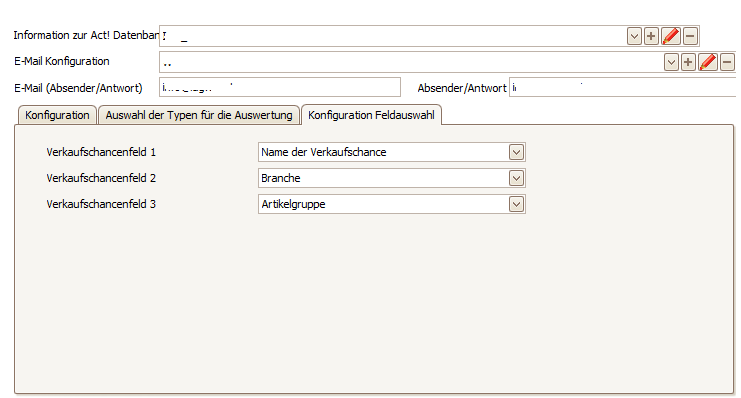Open the E-Mail Konfiguration dropdown arrow
Viewport: 741px width, 398px height.
point(671,62)
